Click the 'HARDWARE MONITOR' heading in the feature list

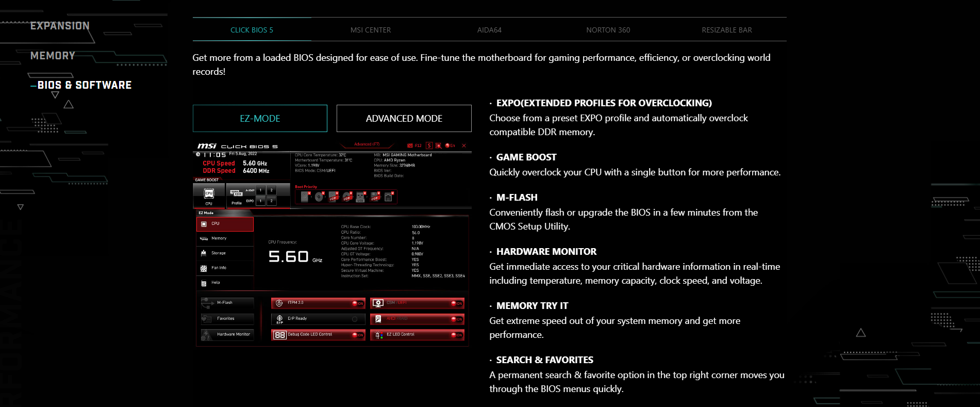546,252
